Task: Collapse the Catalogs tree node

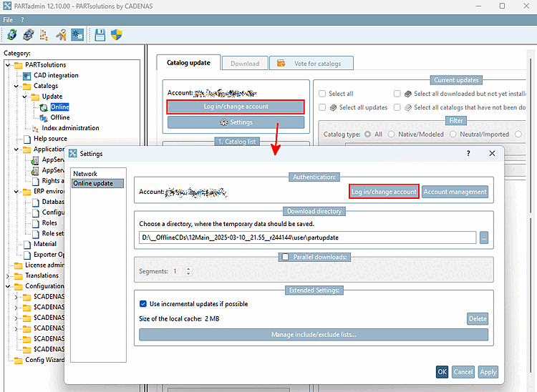Action: 16,86
